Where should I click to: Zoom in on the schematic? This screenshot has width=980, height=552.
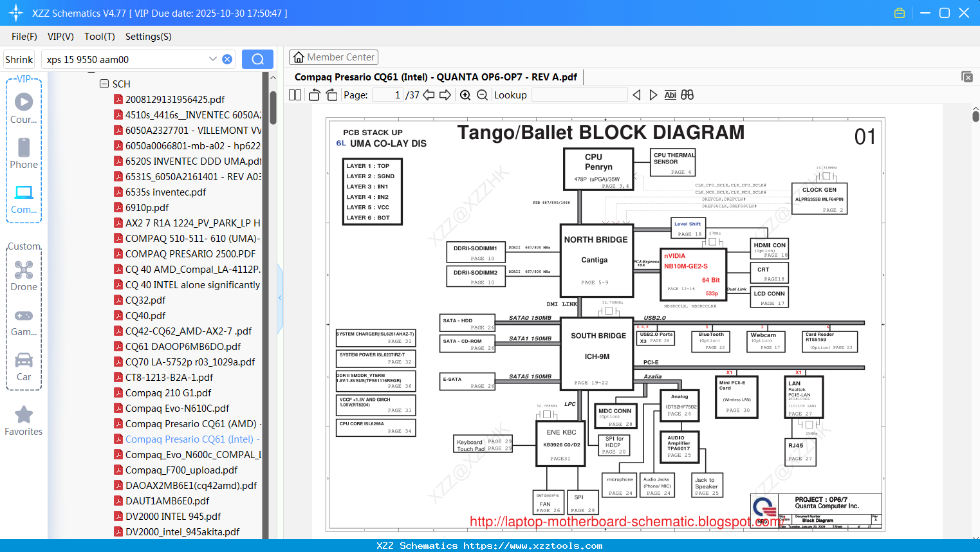point(465,95)
